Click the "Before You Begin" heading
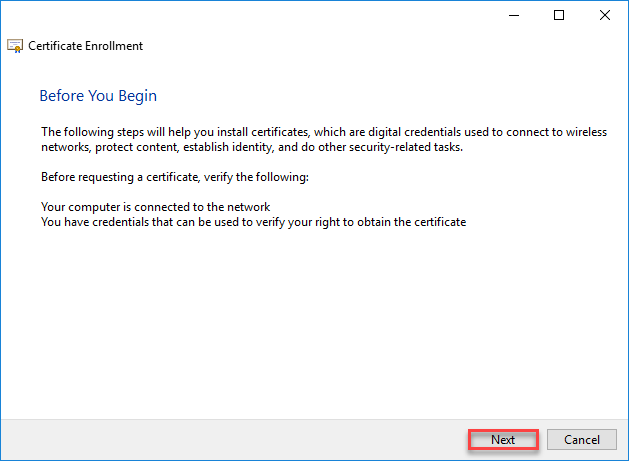 (x=98, y=96)
